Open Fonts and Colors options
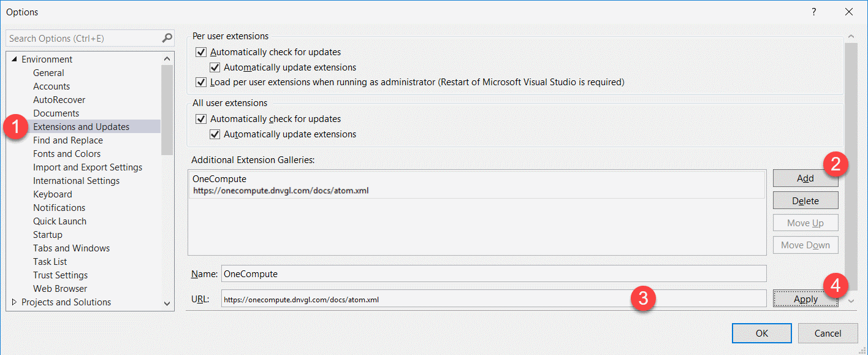 point(67,154)
